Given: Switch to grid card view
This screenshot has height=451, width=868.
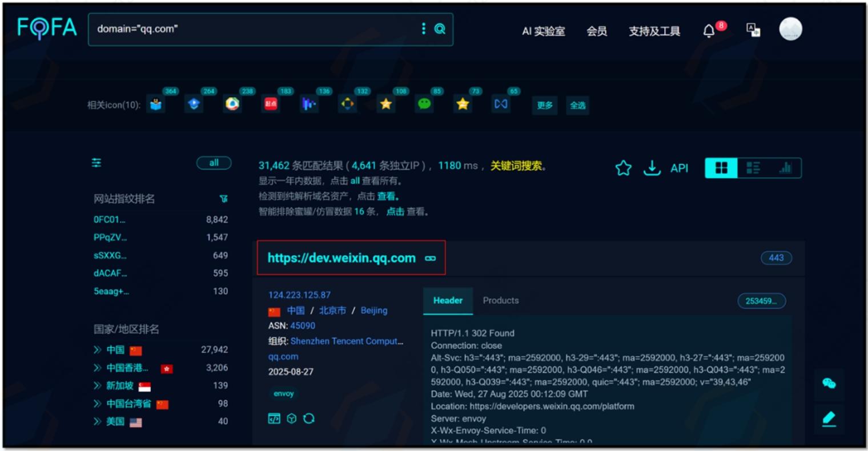Looking at the screenshot, I should (722, 168).
